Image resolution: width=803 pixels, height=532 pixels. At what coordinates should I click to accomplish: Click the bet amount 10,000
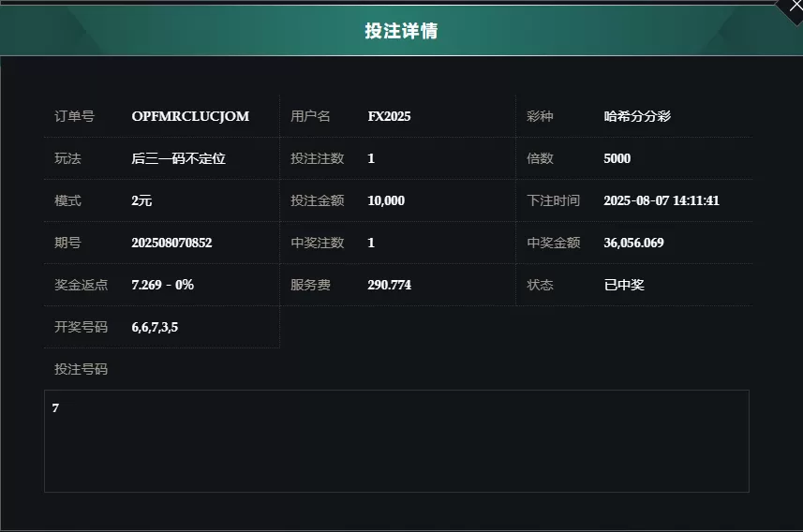pyautogui.click(x=386, y=200)
